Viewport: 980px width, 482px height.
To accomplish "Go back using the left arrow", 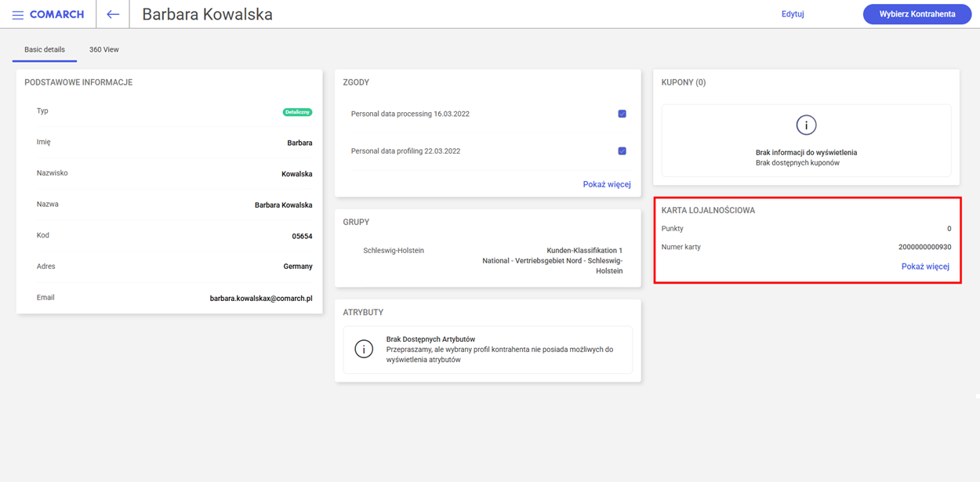I will pos(113,14).
